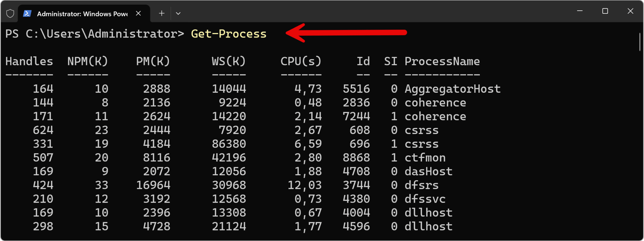644x241 pixels.
Task: Click the Handles column header
Action: click(29, 61)
